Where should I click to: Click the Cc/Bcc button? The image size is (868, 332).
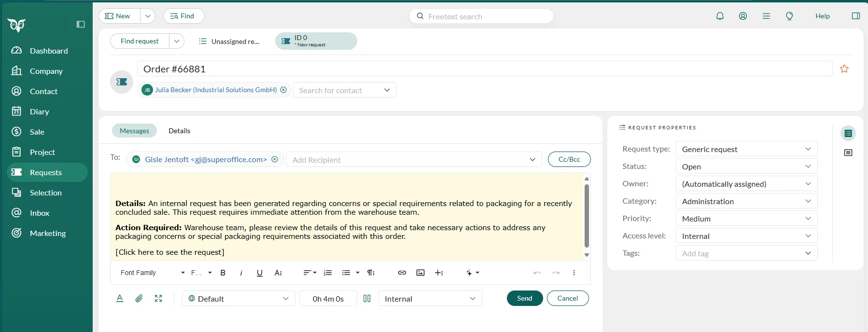(569, 159)
